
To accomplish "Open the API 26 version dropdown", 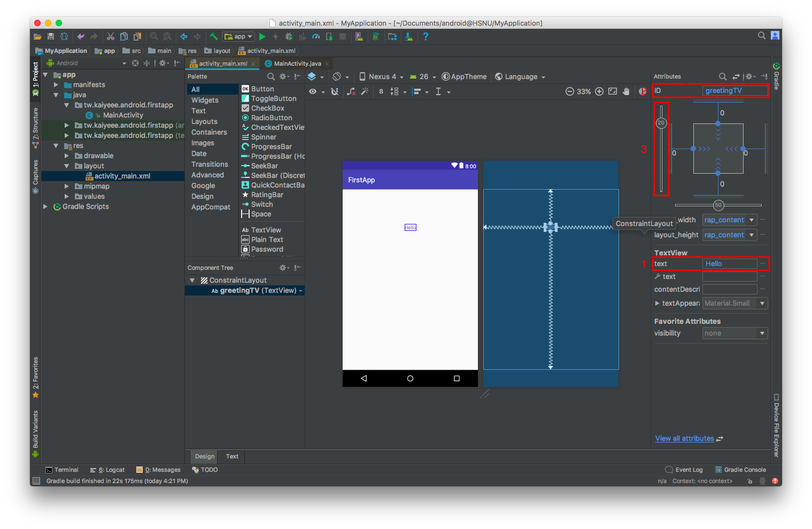I will (x=423, y=76).
